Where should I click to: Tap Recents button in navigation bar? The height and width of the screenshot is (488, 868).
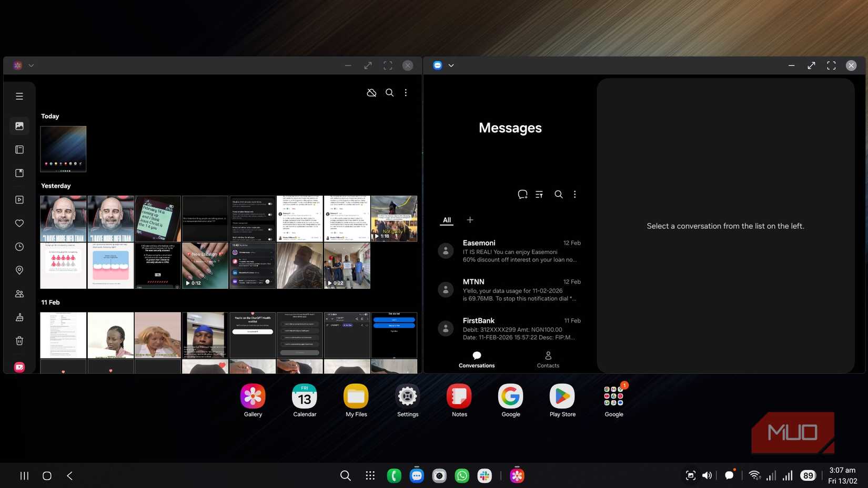24,476
